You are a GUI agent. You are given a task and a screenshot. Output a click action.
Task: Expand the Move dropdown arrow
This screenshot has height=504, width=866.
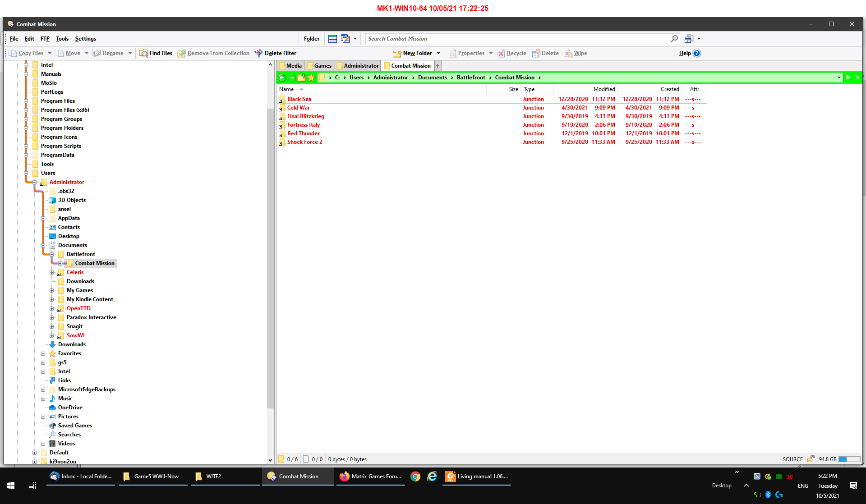87,53
